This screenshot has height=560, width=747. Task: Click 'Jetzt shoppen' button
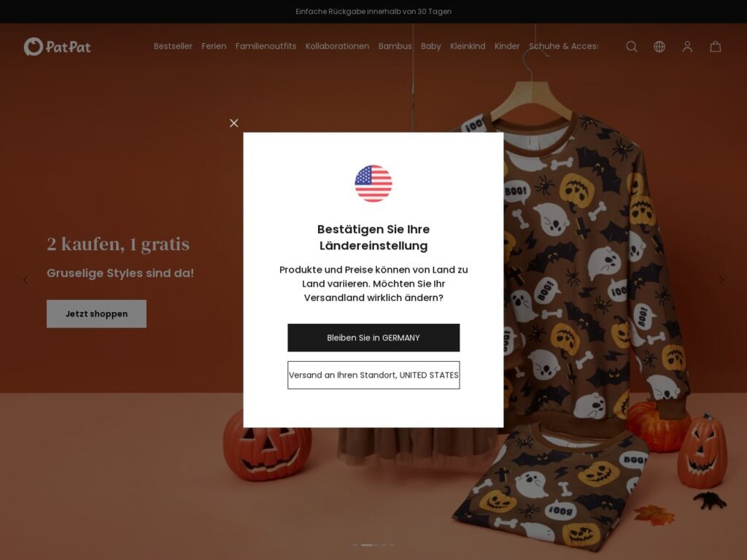97,314
